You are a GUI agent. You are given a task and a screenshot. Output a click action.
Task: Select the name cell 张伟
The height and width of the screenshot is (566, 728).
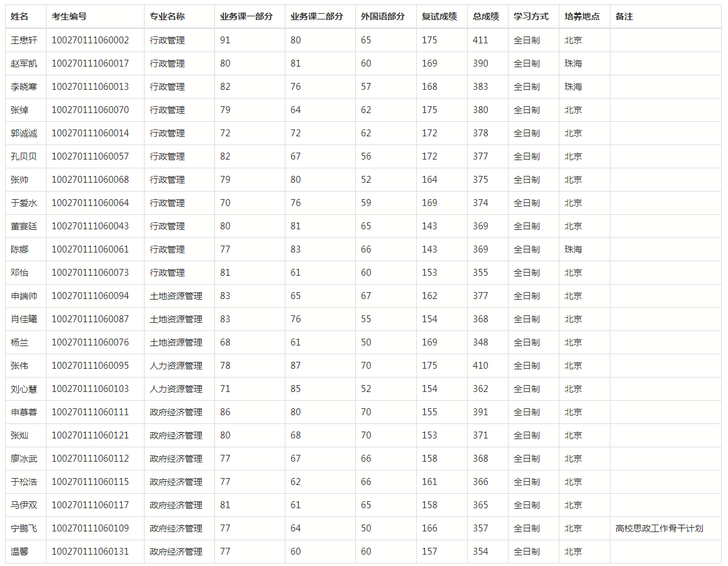(19, 366)
